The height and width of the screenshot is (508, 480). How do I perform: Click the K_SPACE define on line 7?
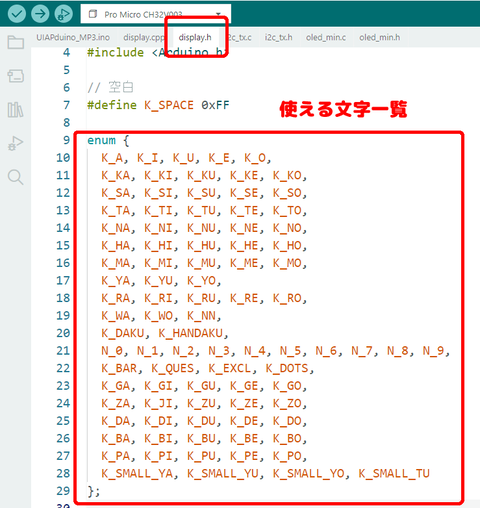pos(169,105)
